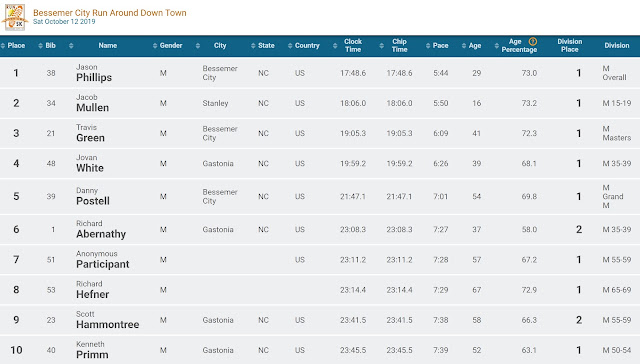Sort table by Bib column
Viewport: 640px width, 364px height.
(47, 45)
